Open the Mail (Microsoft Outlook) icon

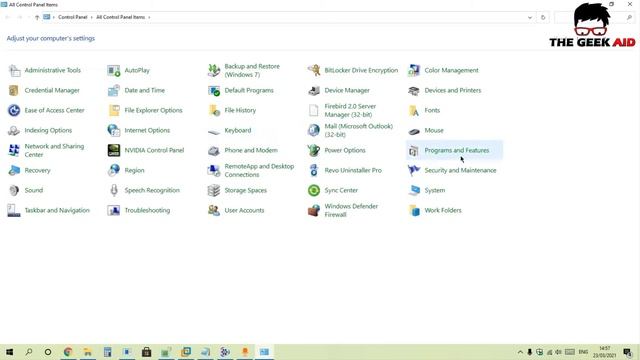(x=314, y=130)
